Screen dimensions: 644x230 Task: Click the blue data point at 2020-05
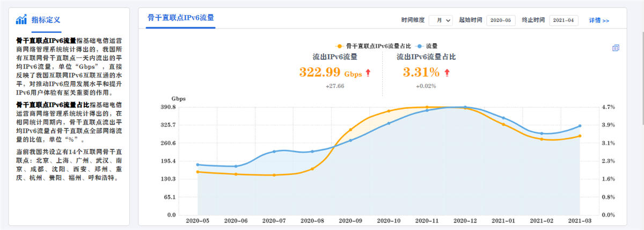pos(197,164)
